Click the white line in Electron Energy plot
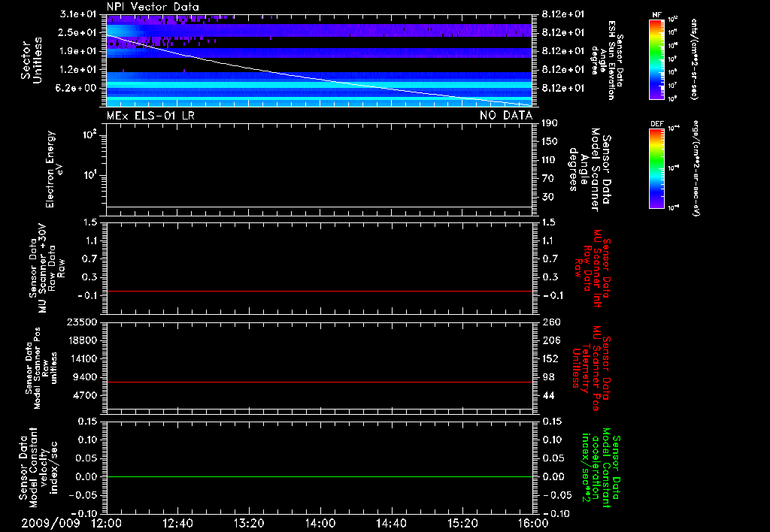This screenshot has height=532, width=770. click(x=319, y=207)
